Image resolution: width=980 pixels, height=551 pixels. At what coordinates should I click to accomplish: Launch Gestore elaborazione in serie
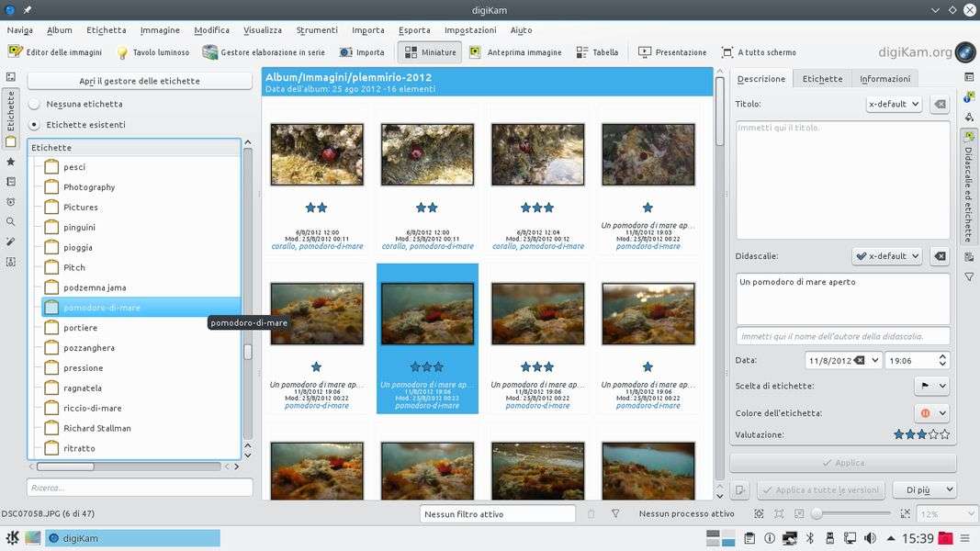(x=264, y=52)
